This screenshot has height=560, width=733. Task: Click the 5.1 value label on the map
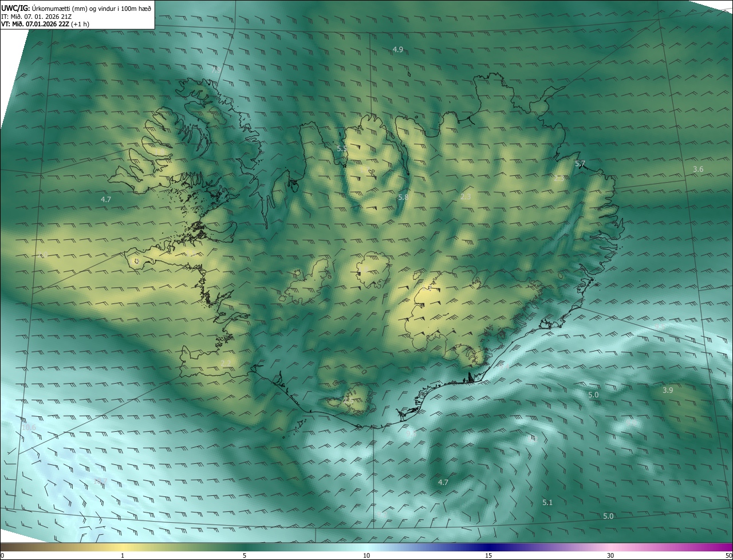(x=547, y=503)
